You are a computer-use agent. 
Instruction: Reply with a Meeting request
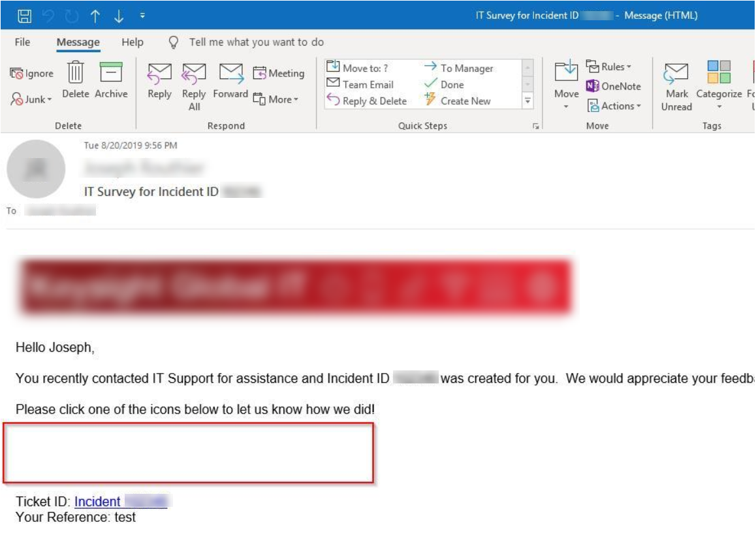coord(279,73)
